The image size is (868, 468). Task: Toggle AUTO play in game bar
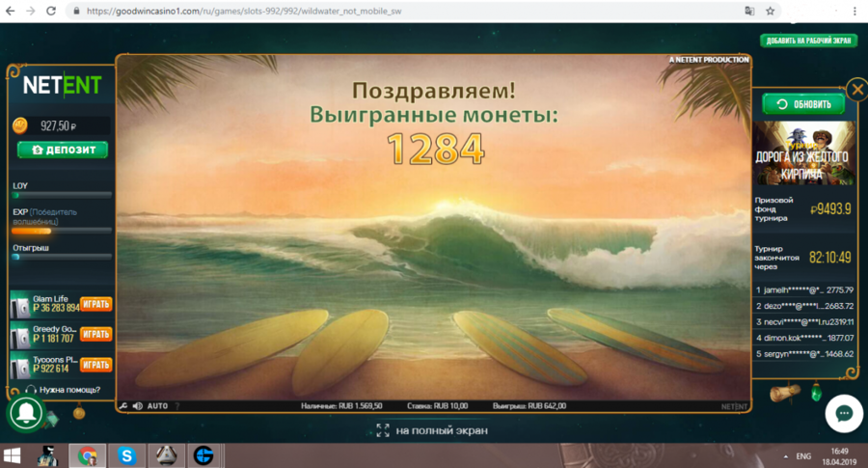click(157, 406)
